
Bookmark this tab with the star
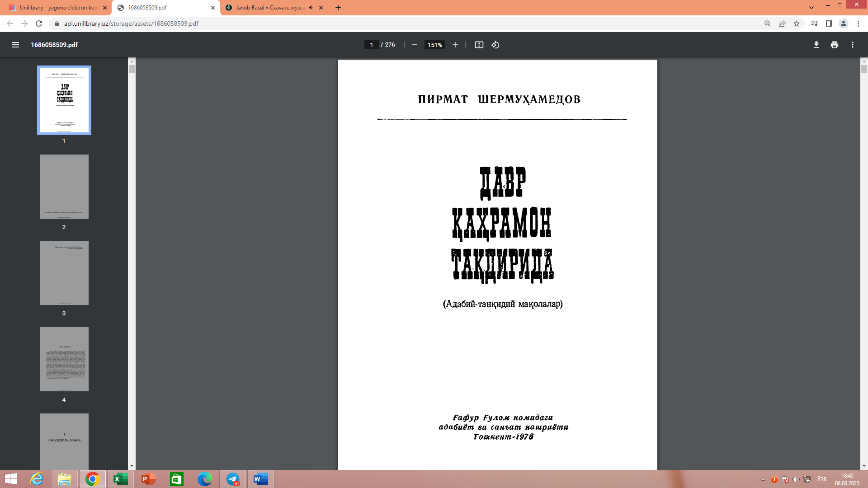point(797,23)
